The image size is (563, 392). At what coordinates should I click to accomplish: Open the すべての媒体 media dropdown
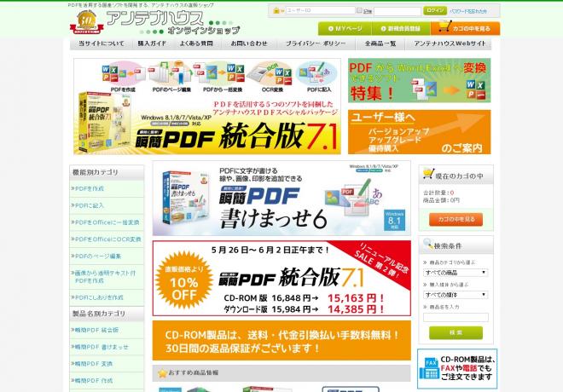tap(456, 295)
